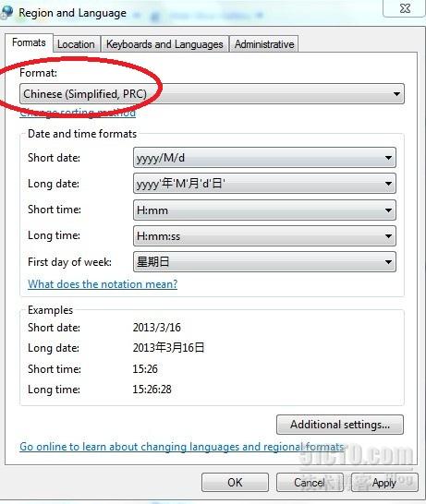Open the Go online to learn about languages link

tap(182, 447)
